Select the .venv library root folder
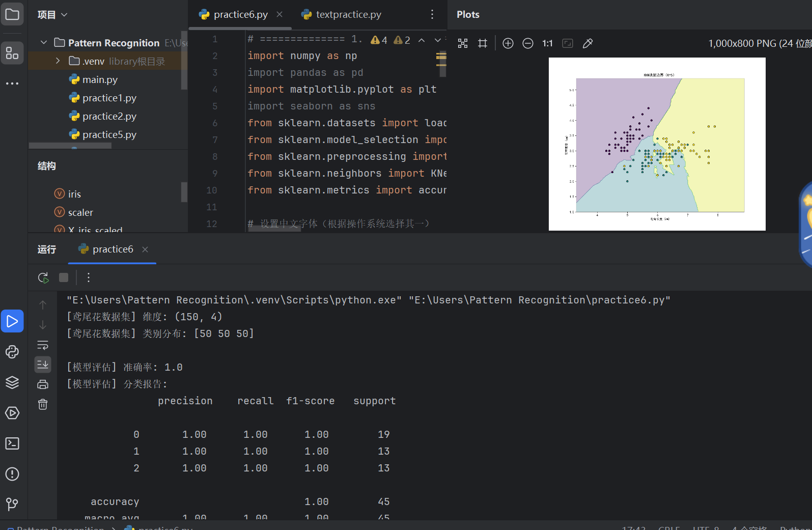This screenshot has height=530, width=812. coord(108,61)
